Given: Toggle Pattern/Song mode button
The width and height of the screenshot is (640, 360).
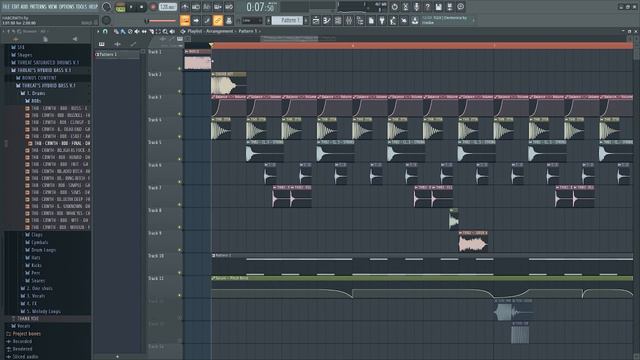Looking at the screenshot, I should [x=120, y=7].
